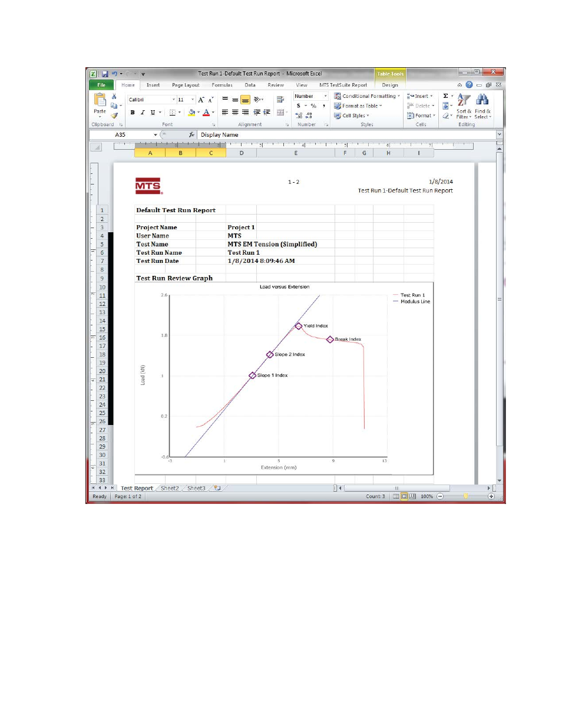Save the workbook from Quick Access toolbar
Viewport: 562px width, 728px height.
(105, 74)
